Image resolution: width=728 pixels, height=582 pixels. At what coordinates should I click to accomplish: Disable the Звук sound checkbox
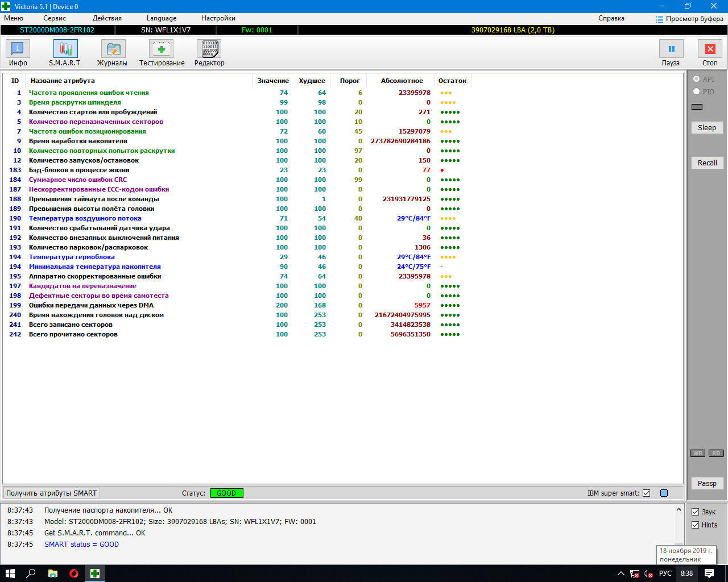(695, 512)
